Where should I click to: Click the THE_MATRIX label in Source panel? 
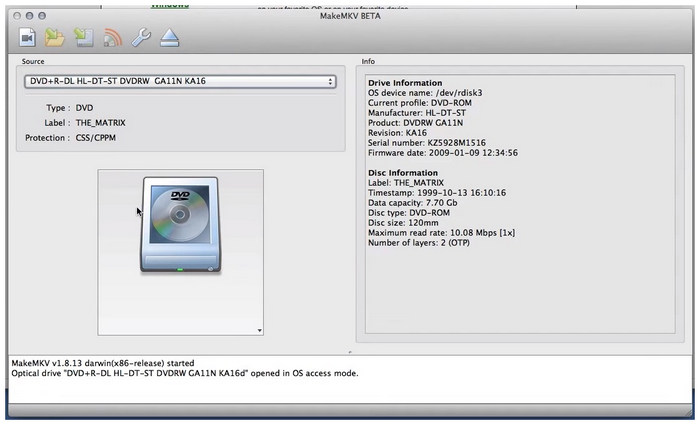pos(100,123)
